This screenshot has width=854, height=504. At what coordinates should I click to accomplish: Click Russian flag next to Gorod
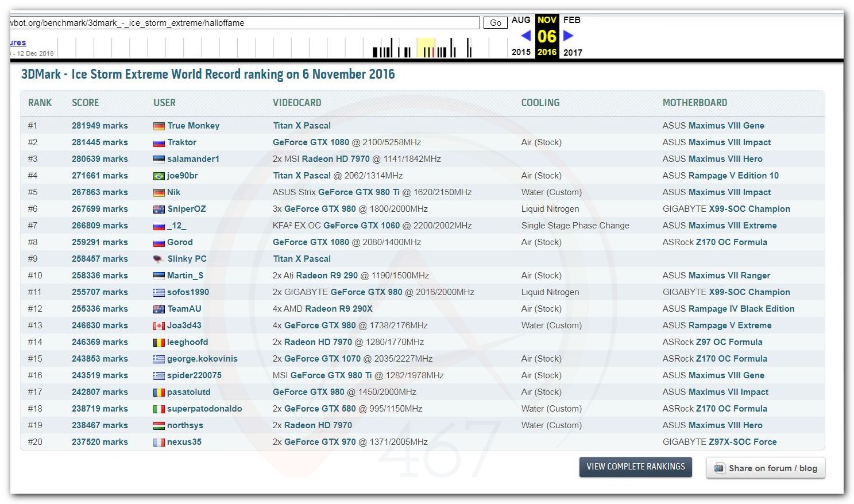pyautogui.click(x=159, y=243)
